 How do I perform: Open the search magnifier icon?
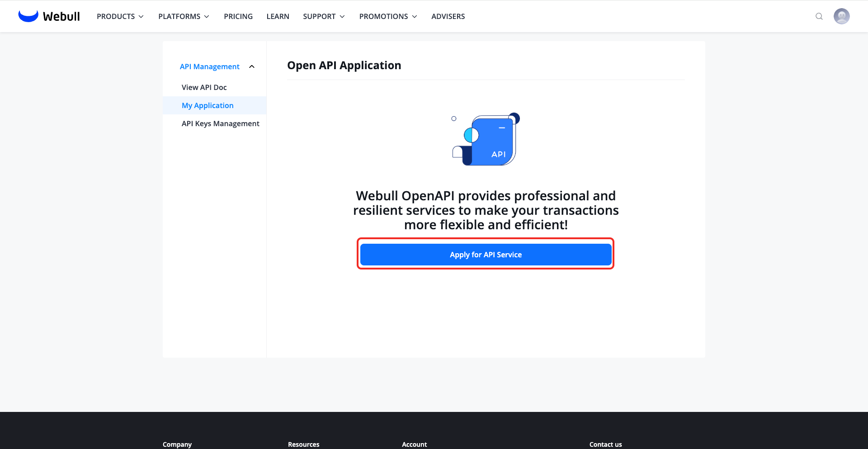click(x=819, y=16)
